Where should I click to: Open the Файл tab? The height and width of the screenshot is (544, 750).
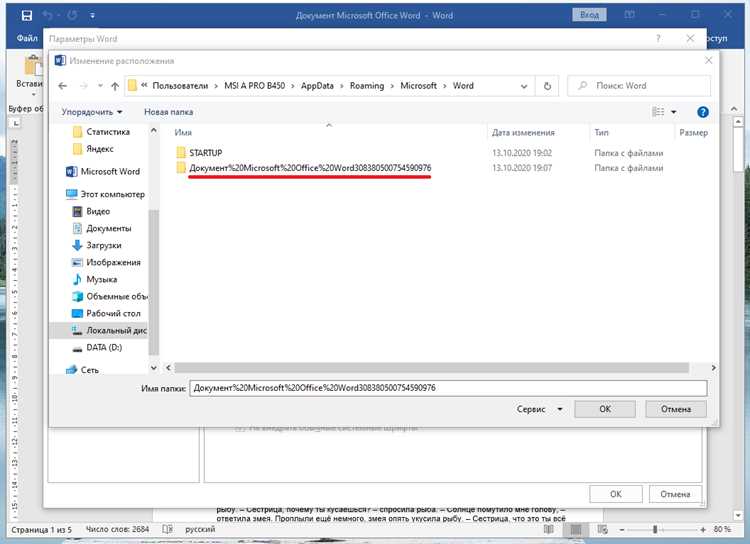coord(27,38)
